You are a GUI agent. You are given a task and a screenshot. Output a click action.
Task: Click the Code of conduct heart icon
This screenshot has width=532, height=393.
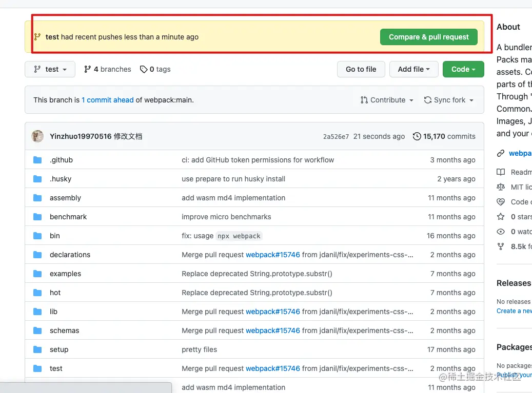(500, 202)
